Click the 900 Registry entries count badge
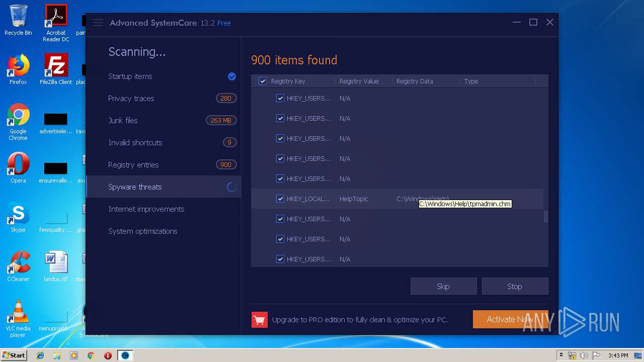This screenshot has width=644, height=362. 226,165
